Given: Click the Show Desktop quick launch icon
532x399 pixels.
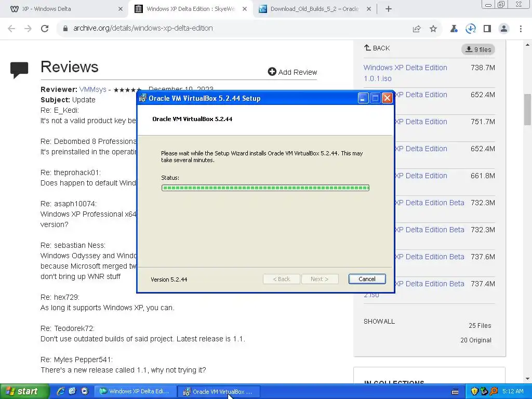Looking at the screenshot, I should pyautogui.click(x=73, y=391).
